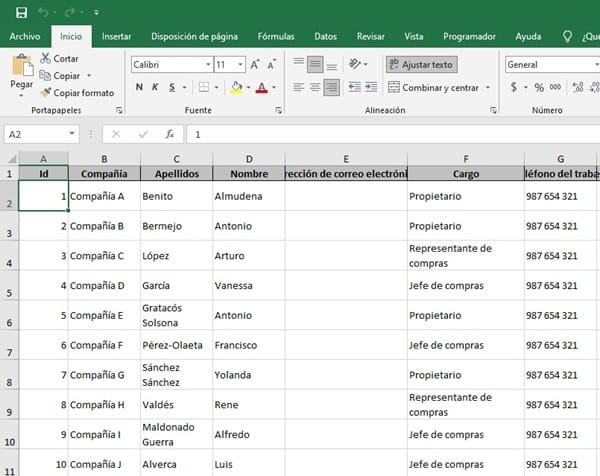Click the Cortar scissors icon
Viewport: 600px width, 476px height.
pos(46,59)
